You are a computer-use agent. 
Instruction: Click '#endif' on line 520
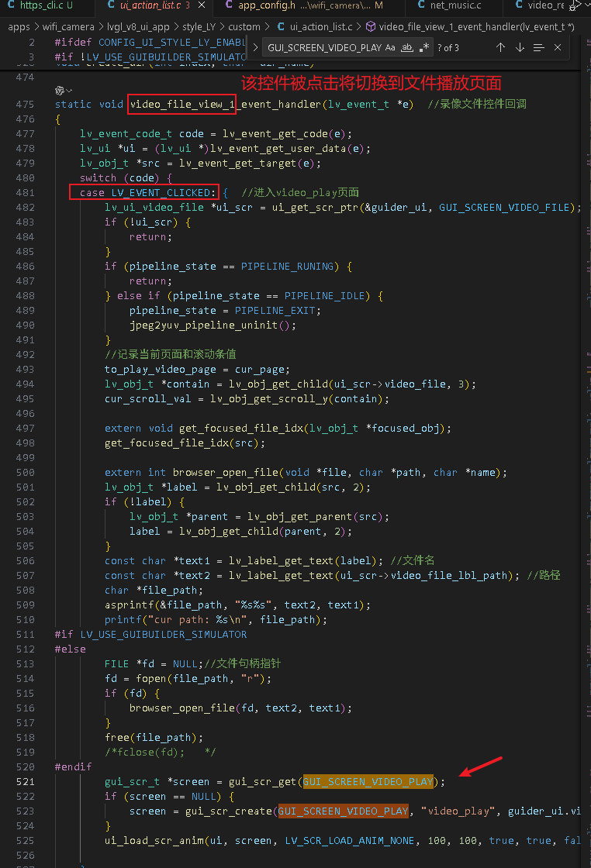73,766
